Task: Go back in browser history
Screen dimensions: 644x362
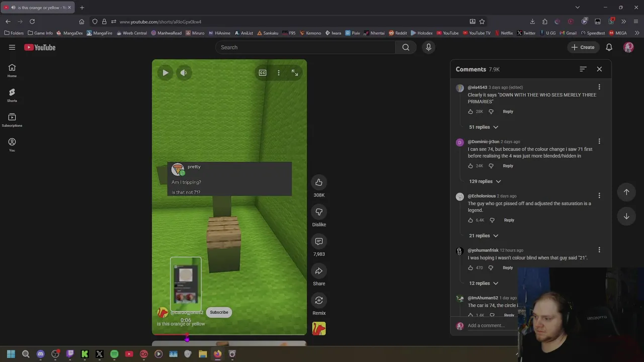Action: 8,22
